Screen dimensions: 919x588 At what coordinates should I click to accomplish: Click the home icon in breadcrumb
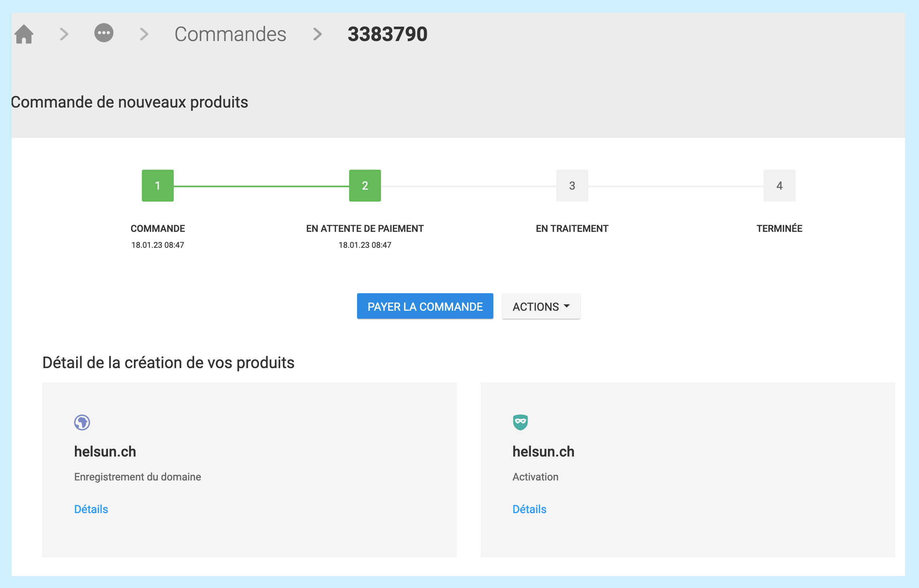(24, 34)
